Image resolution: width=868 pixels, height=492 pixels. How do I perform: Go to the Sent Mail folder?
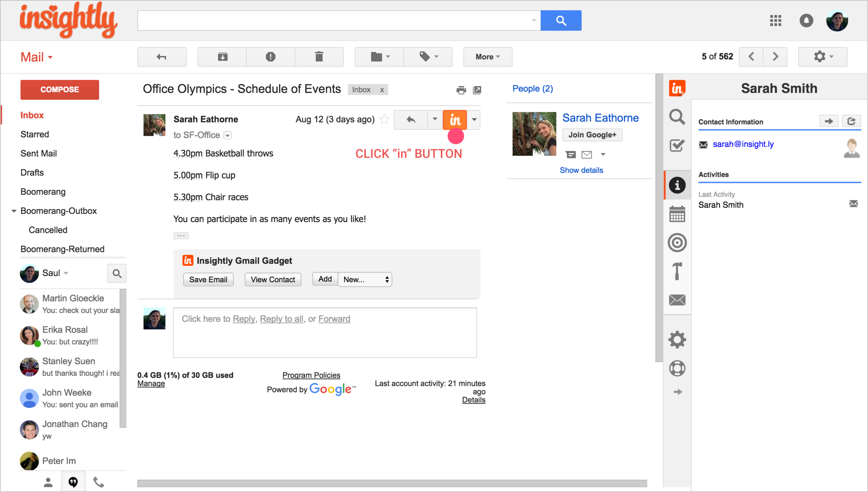(39, 153)
